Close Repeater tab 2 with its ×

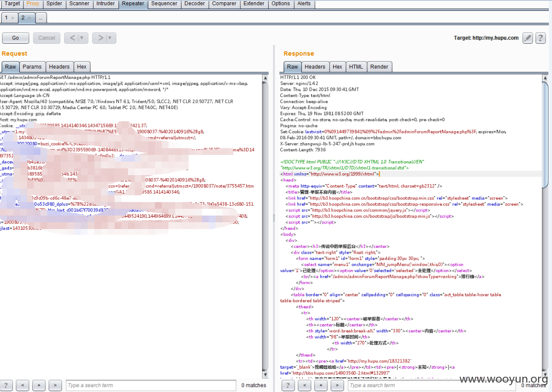click(29, 18)
